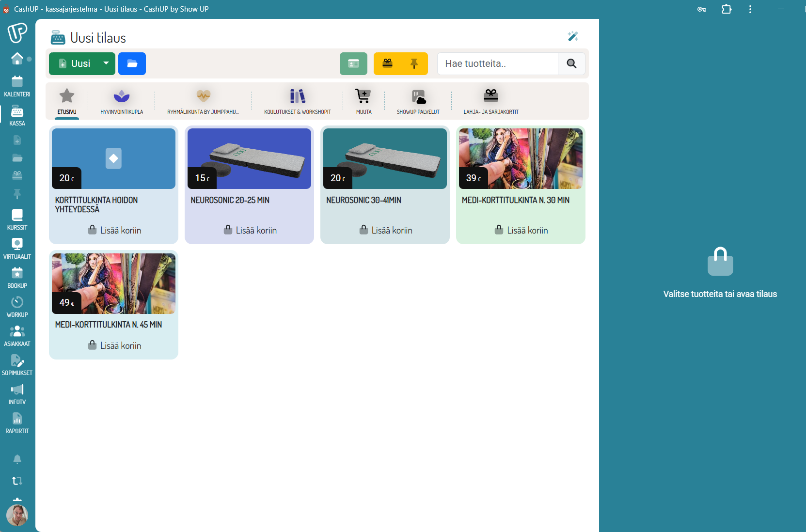806x532 pixels.
Task: Expand the Uusi button dropdown arrow
Action: [x=106, y=63]
